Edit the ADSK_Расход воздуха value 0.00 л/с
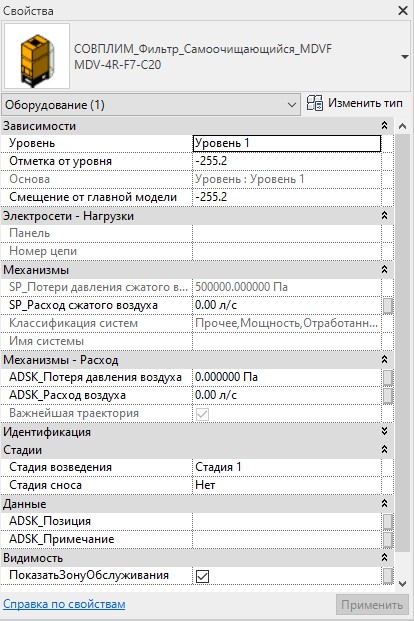This screenshot has width=414, height=621. click(287, 395)
